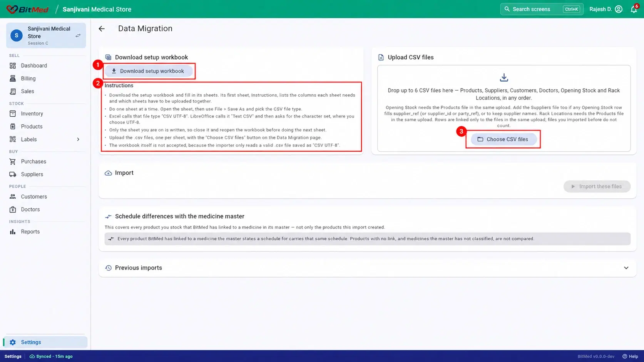Go back with the arrow beside Data Migration
The height and width of the screenshot is (362, 644).
coord(102,29)
